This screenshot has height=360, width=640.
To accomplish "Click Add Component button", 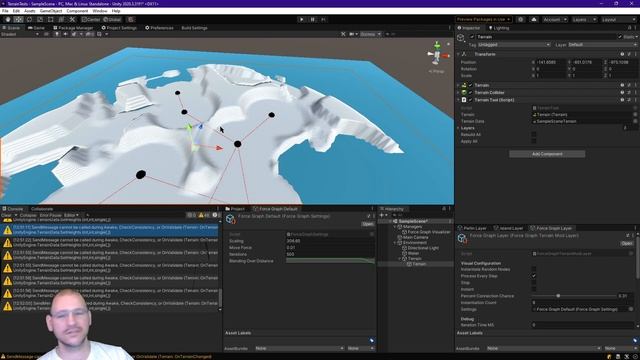I will coord(547,154).
